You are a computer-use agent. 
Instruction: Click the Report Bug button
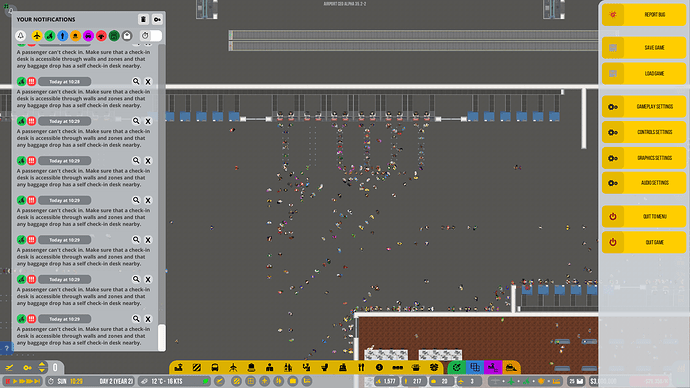644,15
